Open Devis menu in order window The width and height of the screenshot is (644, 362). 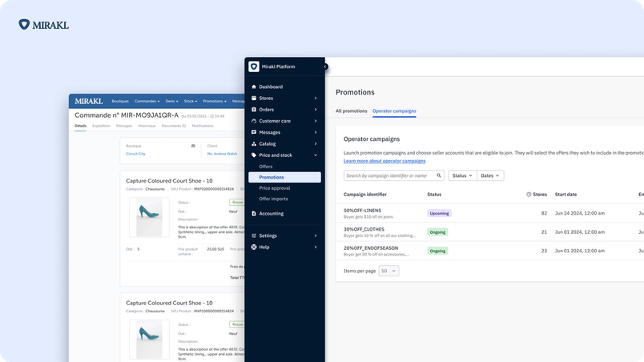[171, 101]
